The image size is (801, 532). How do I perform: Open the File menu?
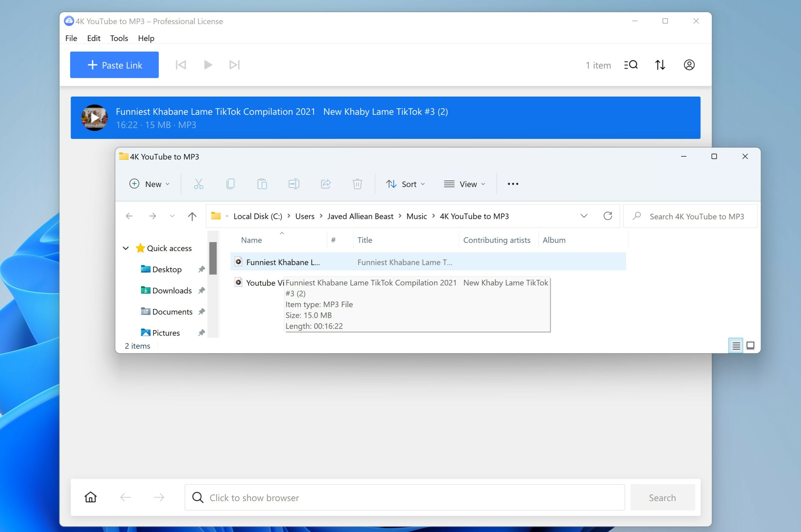[71, 38]
